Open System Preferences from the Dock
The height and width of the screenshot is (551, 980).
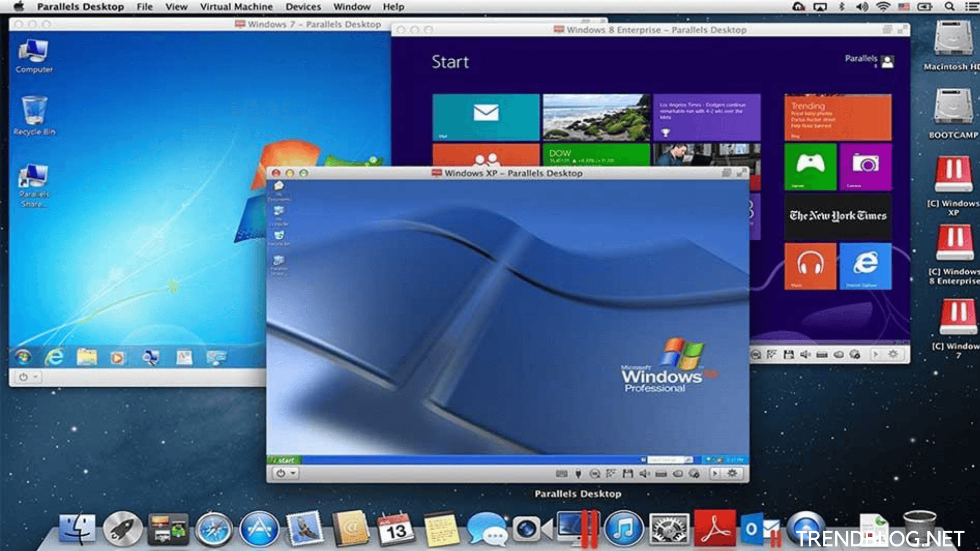pyautogui.click(x=669, y=529)
